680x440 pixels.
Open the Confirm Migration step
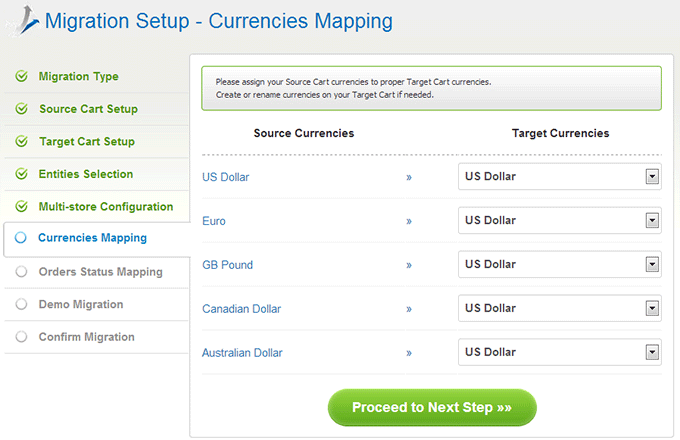(x=87, y=337)
